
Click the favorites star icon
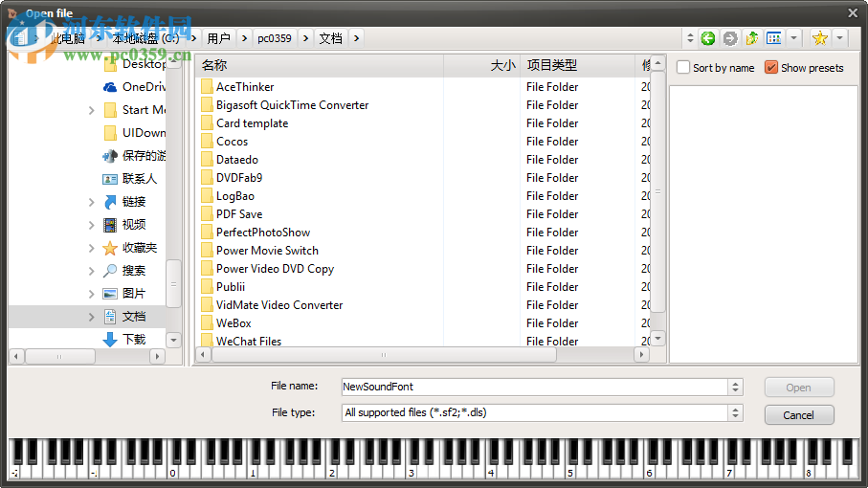(x=820, y=38)
